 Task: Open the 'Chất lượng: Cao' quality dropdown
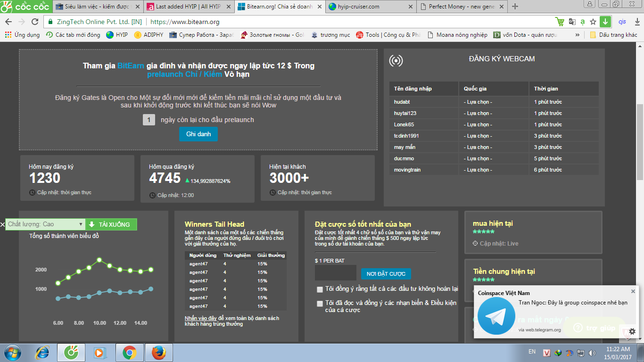[x=45, y=224]
